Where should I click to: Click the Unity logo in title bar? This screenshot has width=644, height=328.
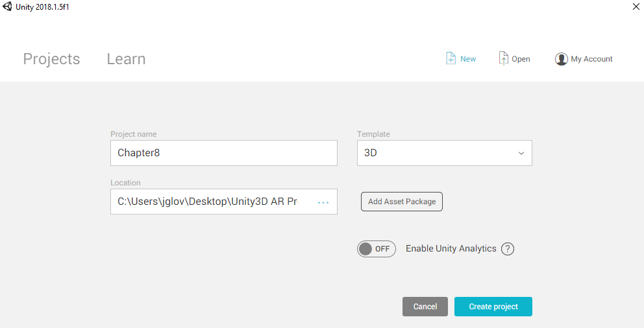click(x=7, y=6)
